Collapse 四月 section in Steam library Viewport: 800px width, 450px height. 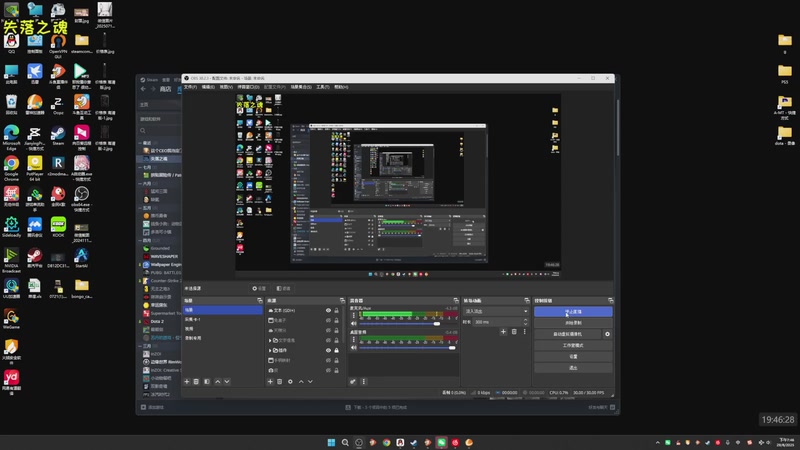coord(140,240)
